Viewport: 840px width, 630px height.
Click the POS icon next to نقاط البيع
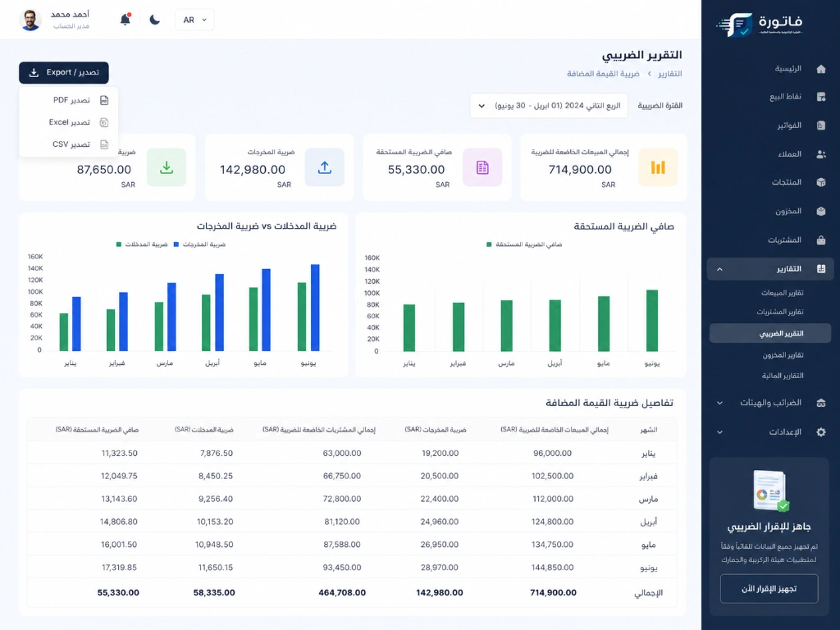pos(820,97)
